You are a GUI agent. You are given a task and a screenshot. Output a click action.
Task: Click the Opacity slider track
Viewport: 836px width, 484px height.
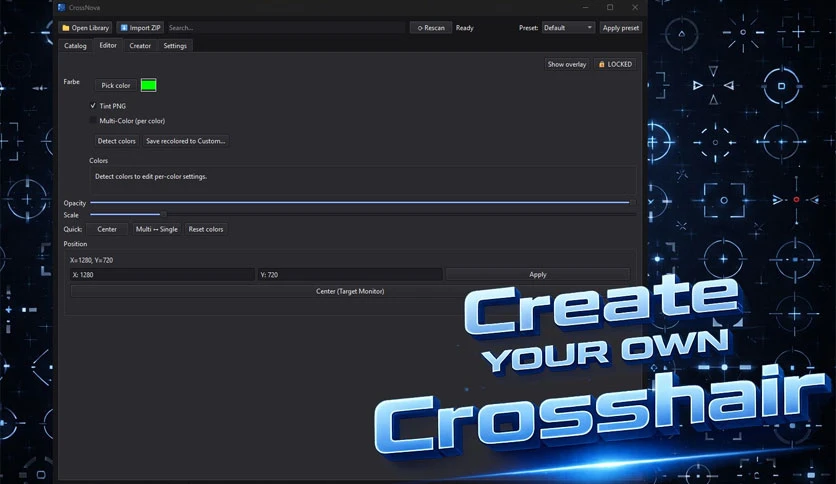click(x=363, y=203)
